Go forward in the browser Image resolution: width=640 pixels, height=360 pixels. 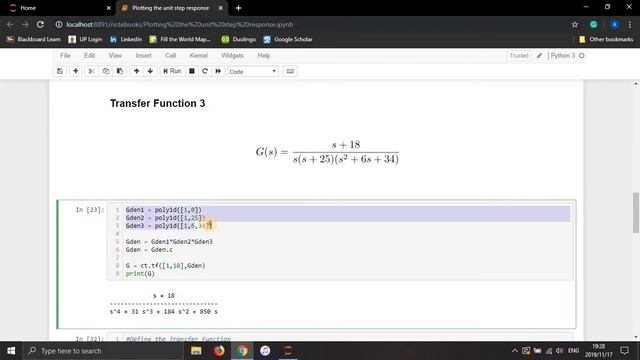(25, 24)
